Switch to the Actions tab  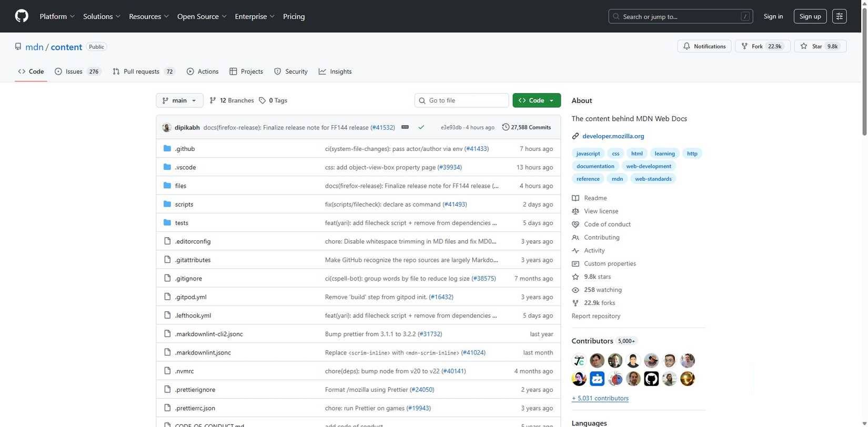(203, 72)
